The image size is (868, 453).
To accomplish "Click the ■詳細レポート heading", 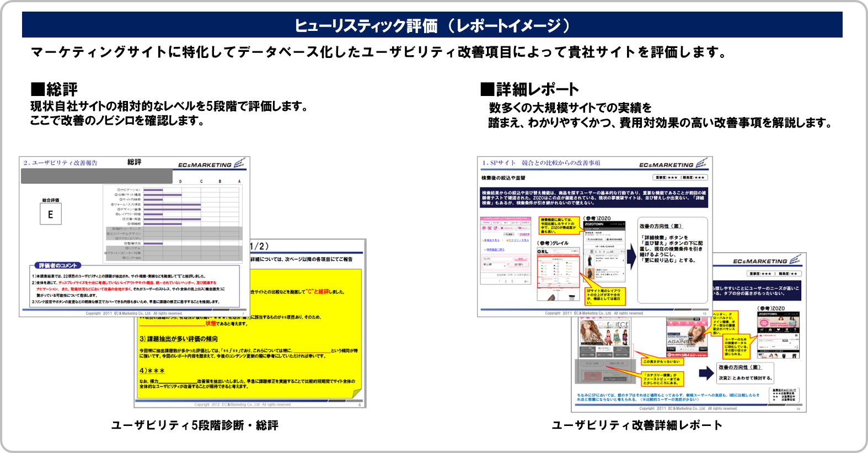I will pos(530,89).
